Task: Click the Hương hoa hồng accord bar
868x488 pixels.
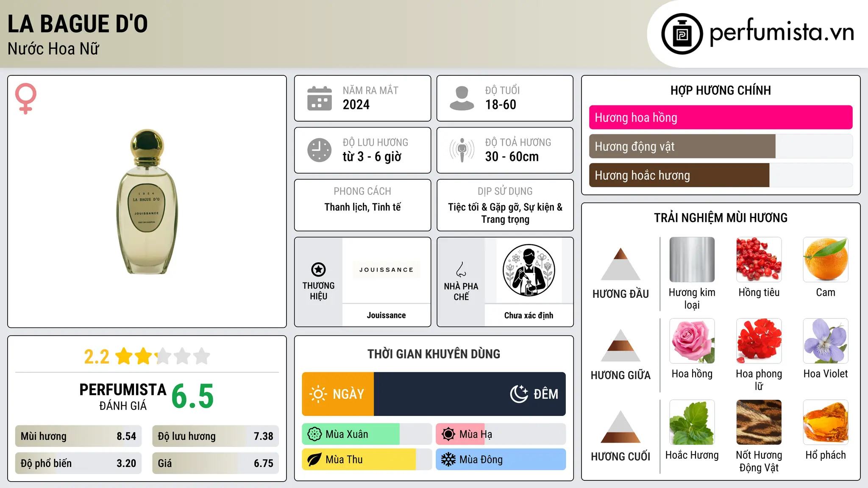Action: pos(721,117)
